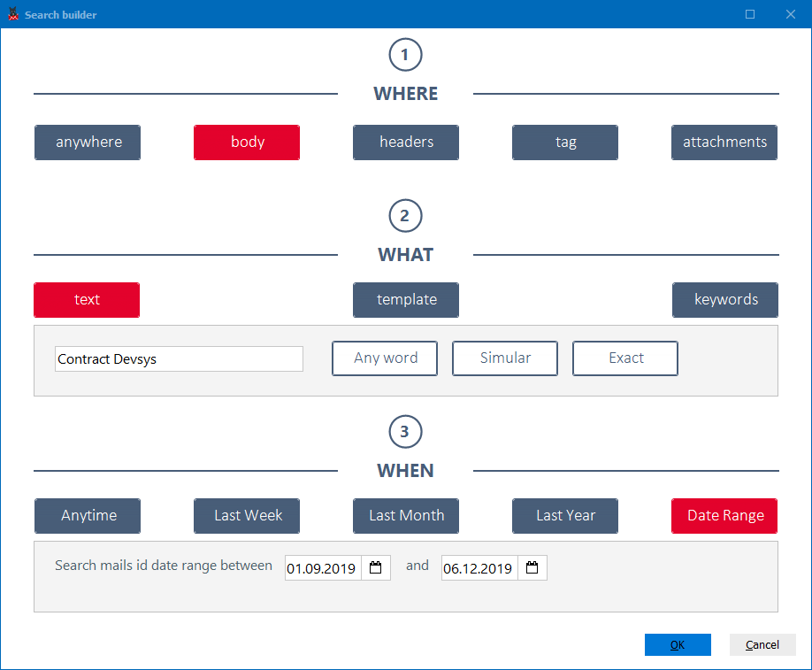Toggle the Date Range option under WHEN
The image size is (812, 670).
724,516
